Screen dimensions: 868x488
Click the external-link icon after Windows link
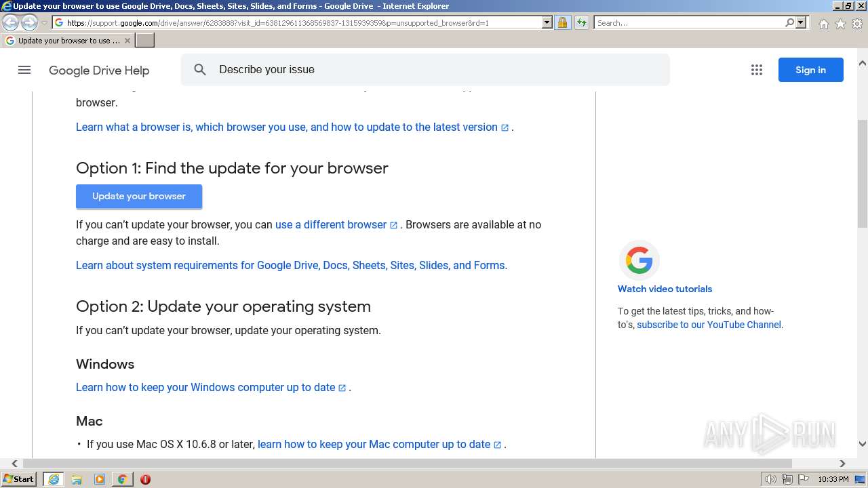point(342,388)
